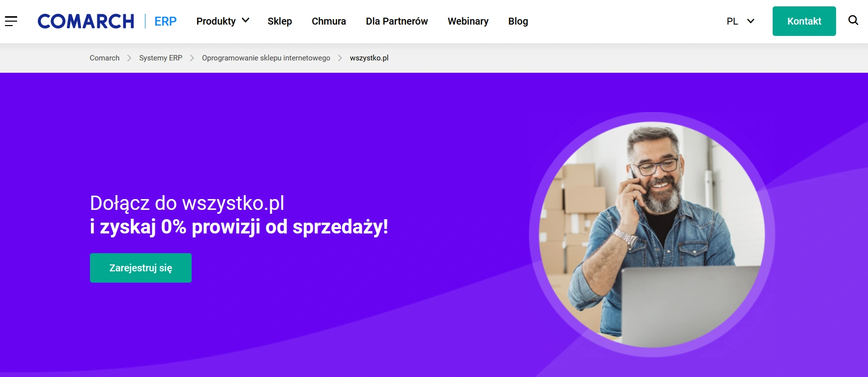Image resolution: width=868 pixels, height=377 pixels.
Task: Open the hamburger menu icon
Action: coord(11,21)
